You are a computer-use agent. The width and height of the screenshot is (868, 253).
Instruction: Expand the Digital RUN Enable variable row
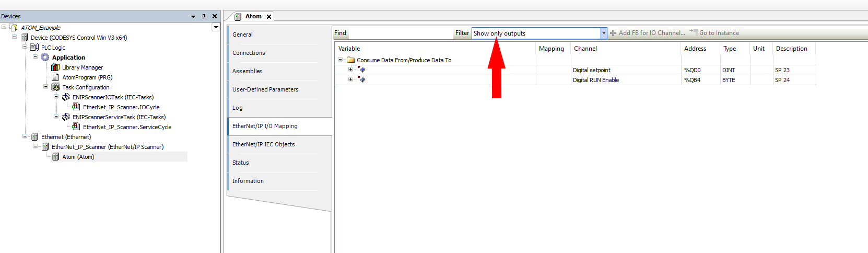(x=351, y=79)
